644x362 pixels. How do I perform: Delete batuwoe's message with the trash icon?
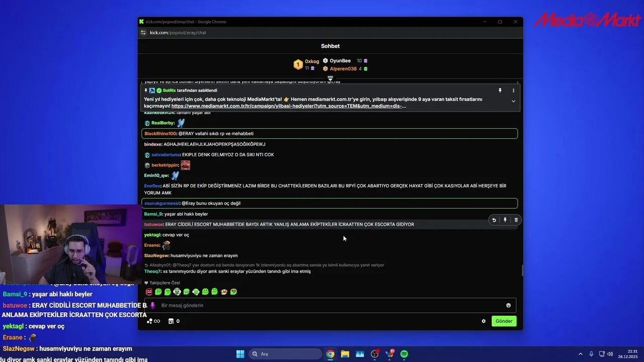pyautogui.click(x=516, y=220)
